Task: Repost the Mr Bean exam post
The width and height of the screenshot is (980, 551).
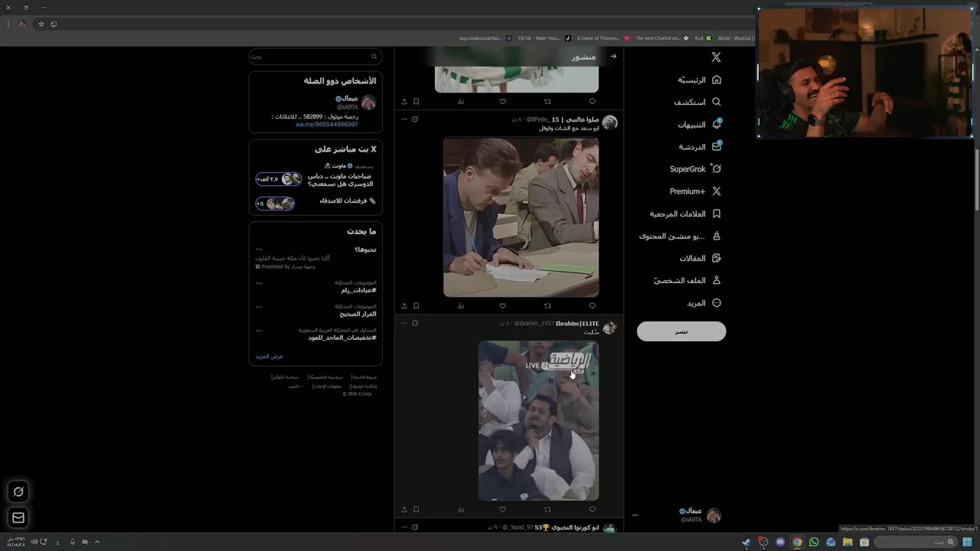Action: point(547,305)
